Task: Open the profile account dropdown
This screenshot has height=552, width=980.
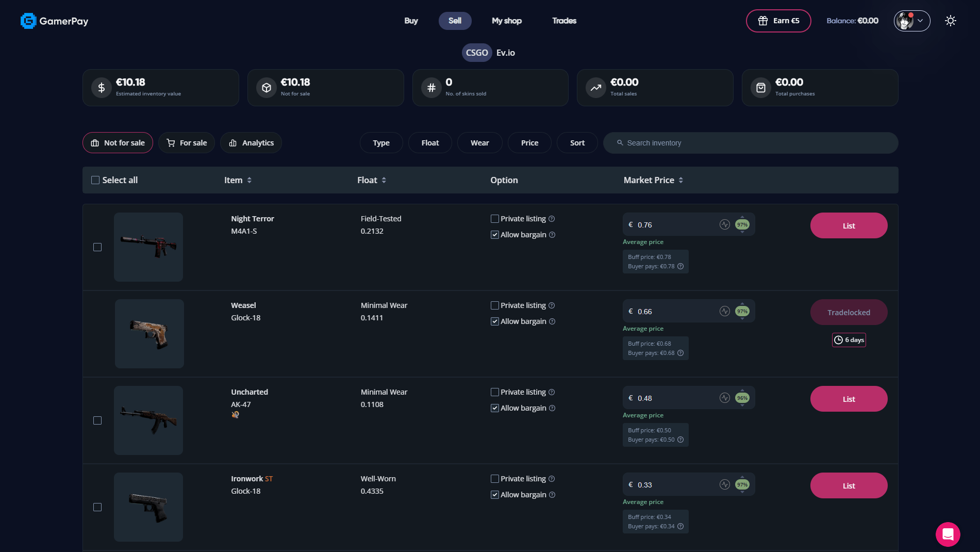Action: (911, 21)
